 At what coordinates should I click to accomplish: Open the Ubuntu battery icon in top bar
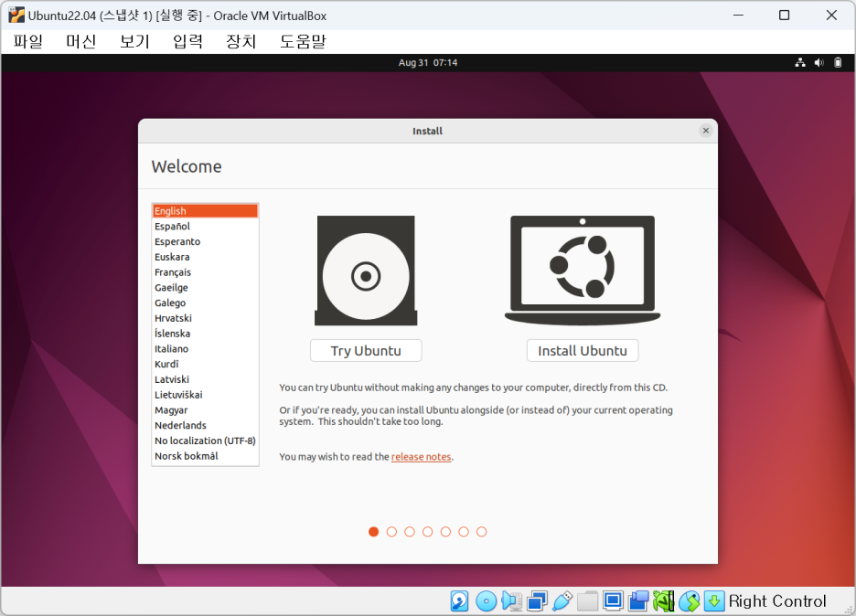[x=838, y=63]
